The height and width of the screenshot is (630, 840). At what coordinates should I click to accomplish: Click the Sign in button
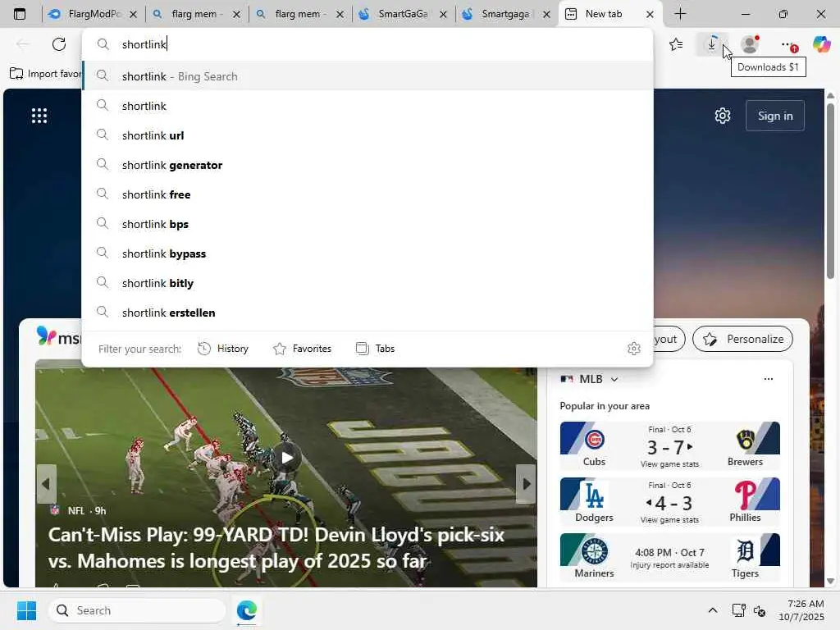point(774,116)
